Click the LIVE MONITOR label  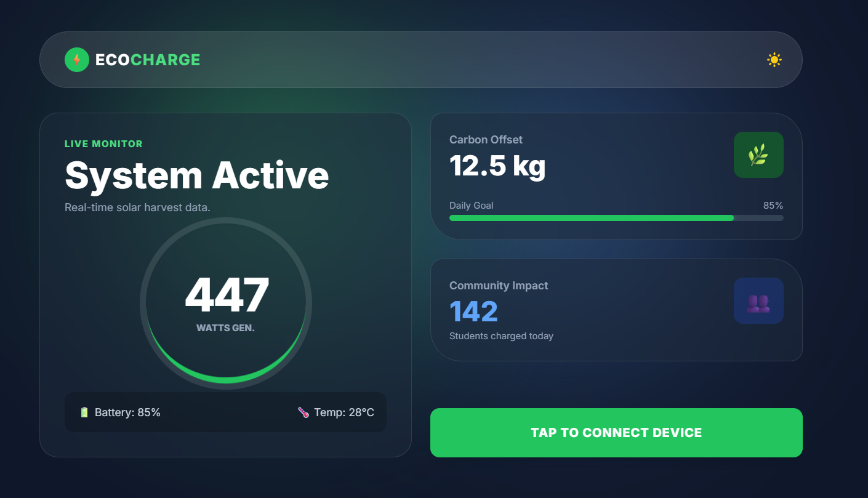pos(103,144)
